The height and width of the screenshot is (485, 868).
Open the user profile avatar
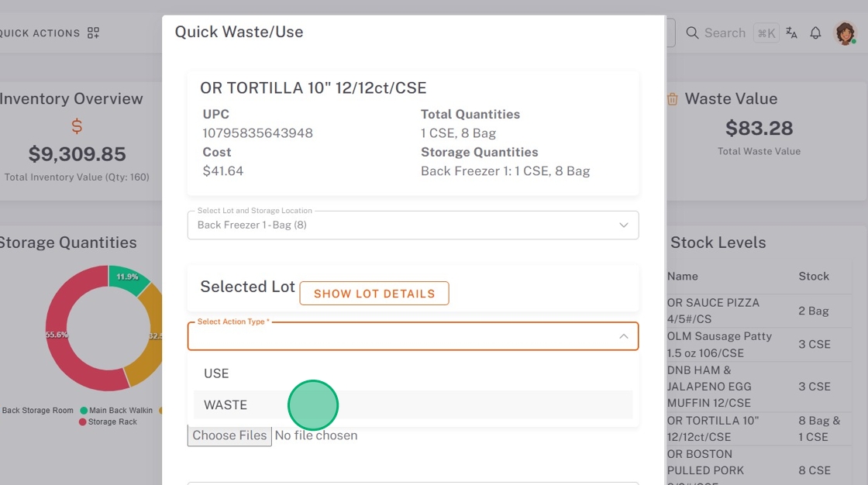coord(845,33)
